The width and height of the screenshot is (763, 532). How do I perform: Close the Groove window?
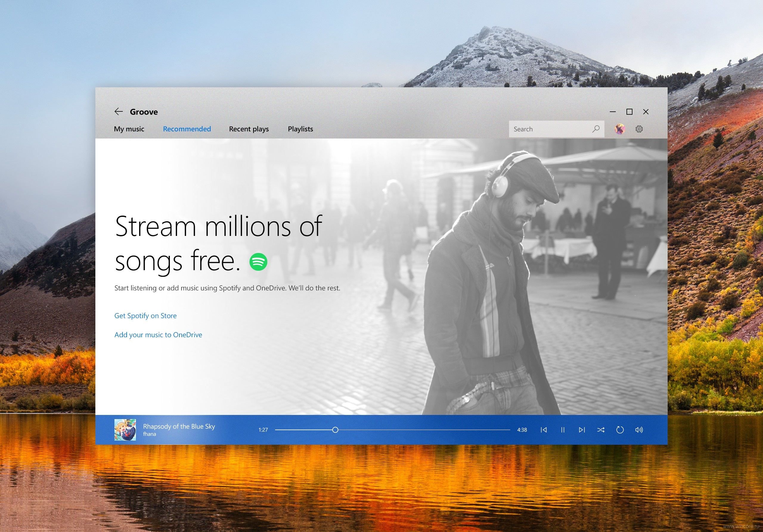coord(646,112)
